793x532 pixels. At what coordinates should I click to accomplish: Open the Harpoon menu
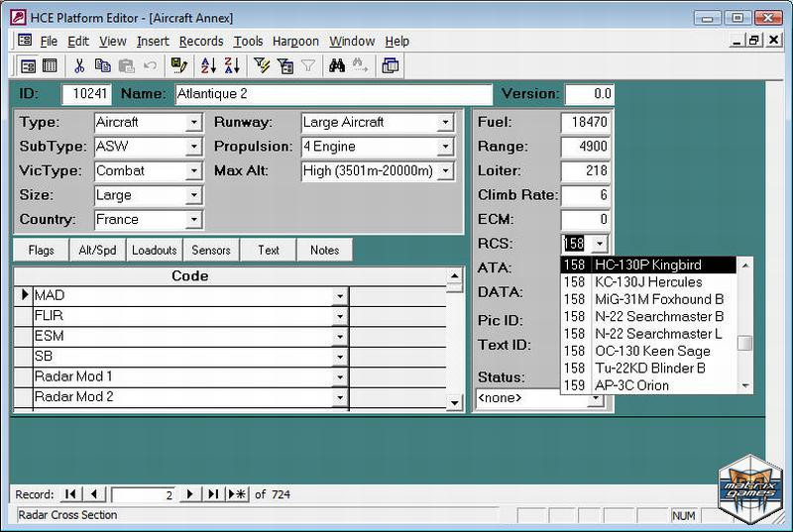click(295, 41)
